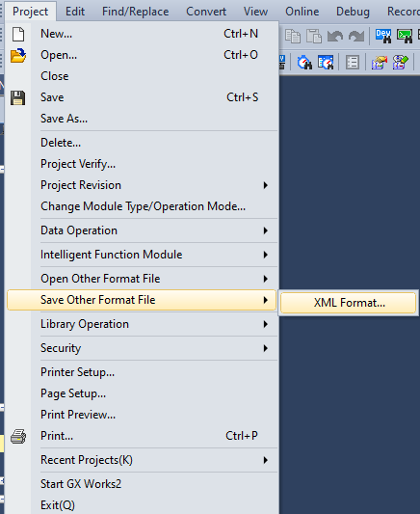Click the Copy icon in toolbar

tap(292, 36)
